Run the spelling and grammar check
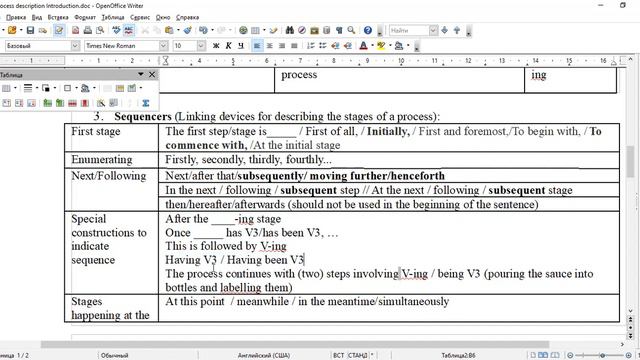 (x=116, y=30)
